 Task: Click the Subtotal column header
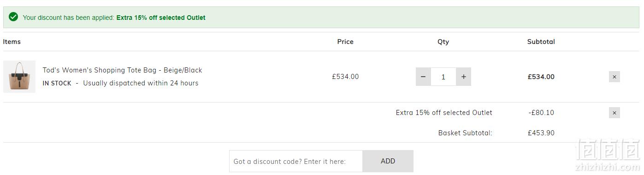coord(541,42)
